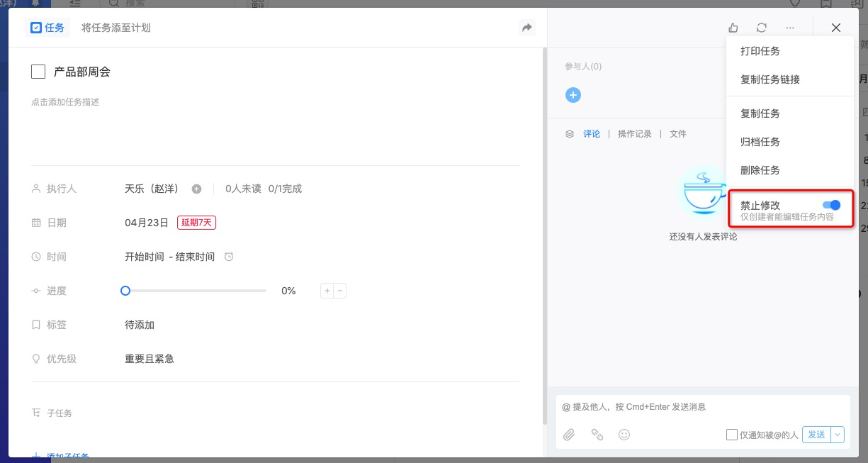The image size is (868, 463).
Task: Click the refresh icon in task header
Action: (762, 28)
